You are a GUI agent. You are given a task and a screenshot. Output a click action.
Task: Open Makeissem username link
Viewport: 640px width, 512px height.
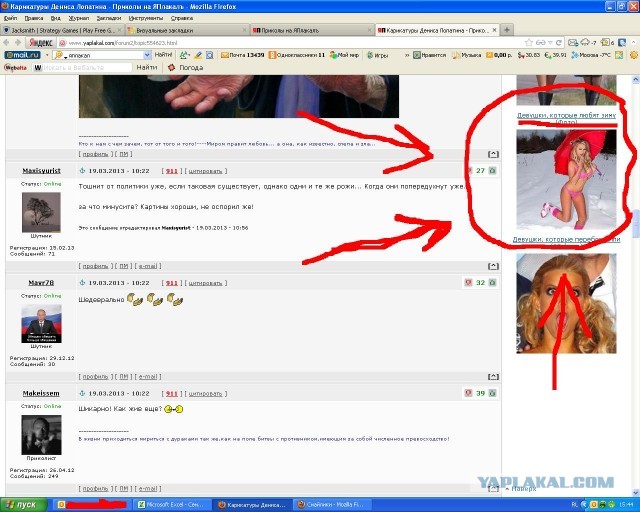[41, 393]
